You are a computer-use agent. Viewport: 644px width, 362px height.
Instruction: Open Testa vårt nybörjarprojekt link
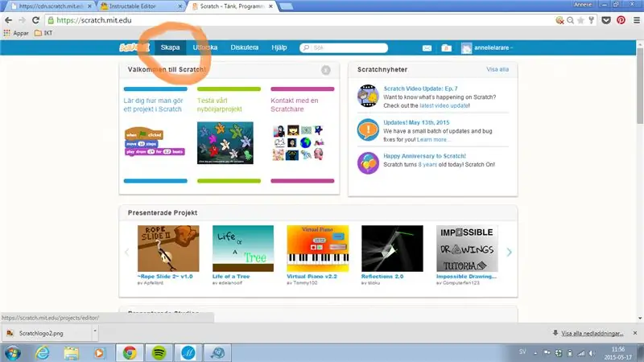219,105
